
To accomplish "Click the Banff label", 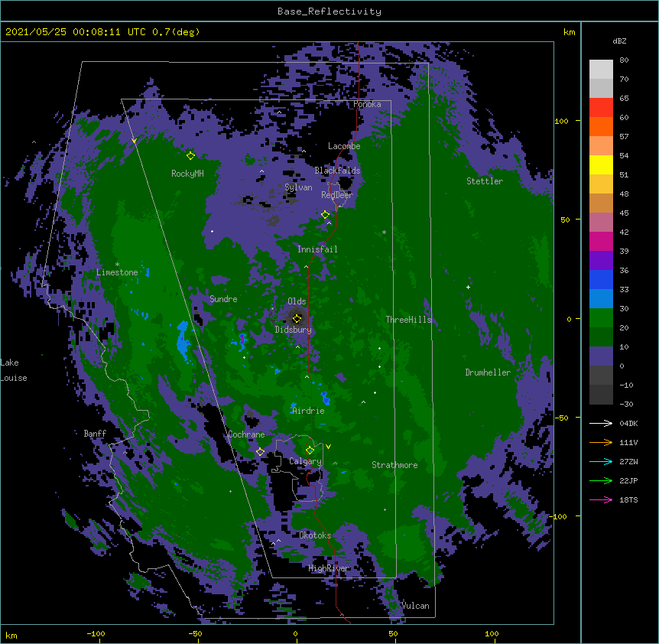I will click(x=95, y=434).
